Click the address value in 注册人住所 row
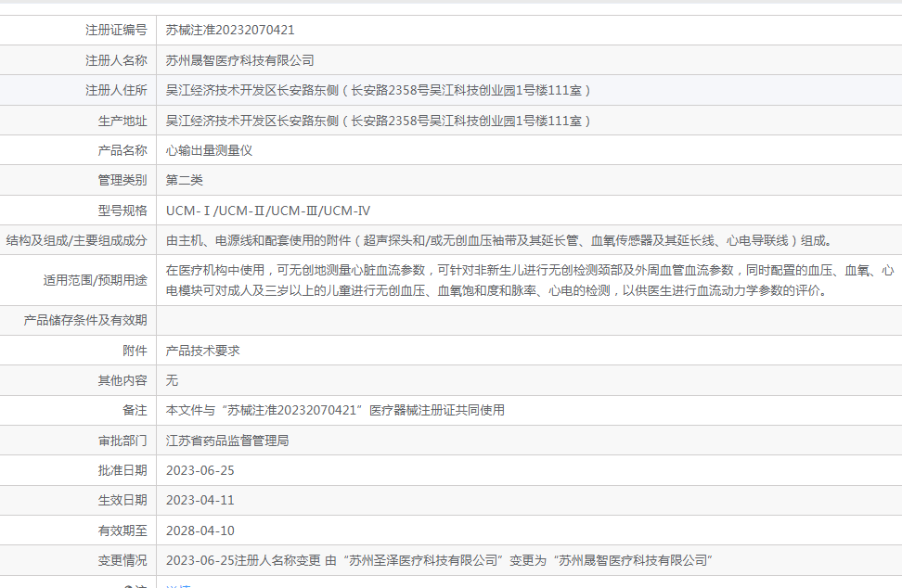The width and height of the screenshot is (902, 588). coord(378,90)
